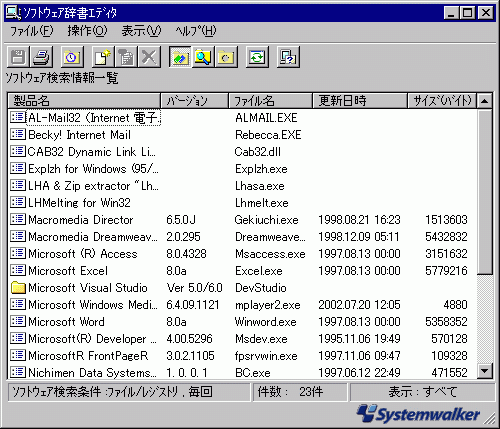This screenshot has width=500, height=429.
Task: Click the Nichimen Data Systems row icon
Action: point(18,372)
